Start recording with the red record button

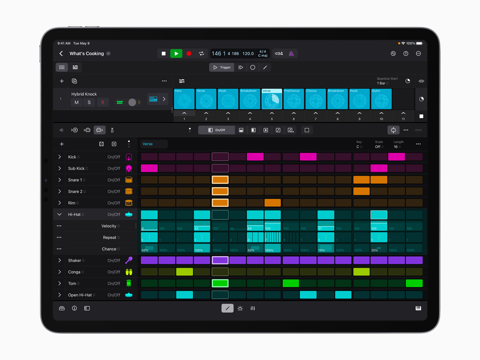point(189,54)
